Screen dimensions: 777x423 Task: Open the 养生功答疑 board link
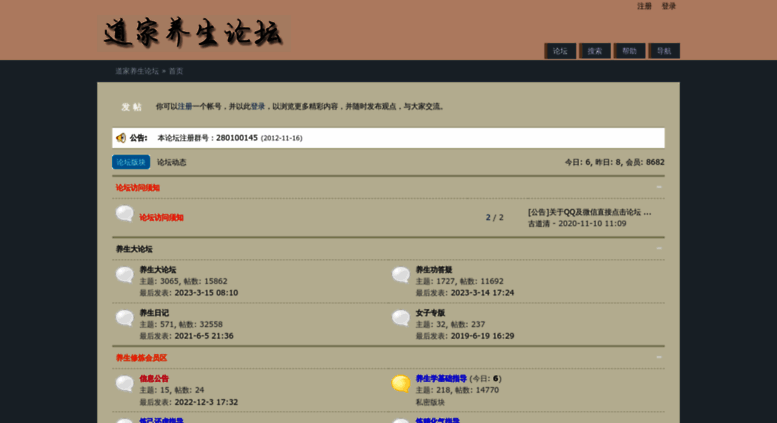434,270
